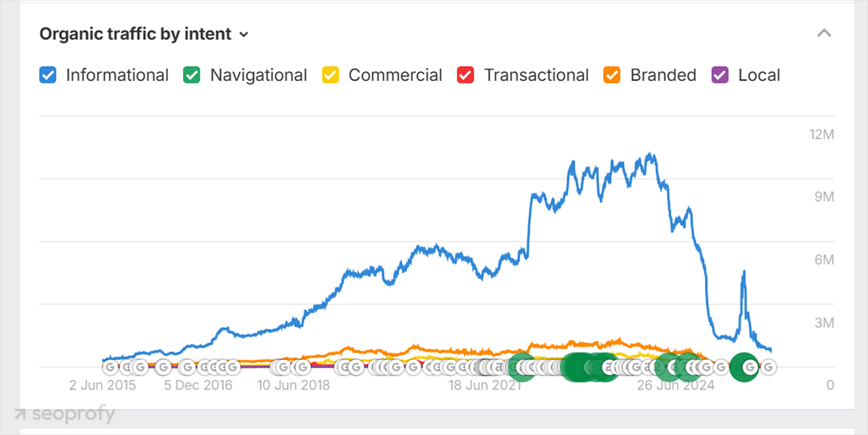Click the seoprofy arrow logo icon

point(22,414)
